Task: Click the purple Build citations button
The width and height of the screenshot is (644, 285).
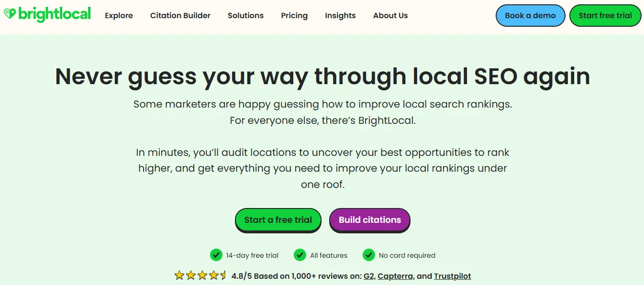Action: tap(370, 220)
